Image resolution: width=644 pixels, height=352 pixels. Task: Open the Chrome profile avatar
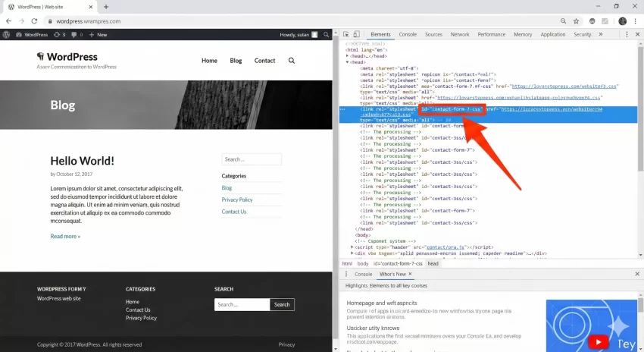click(x=622, y=21)
